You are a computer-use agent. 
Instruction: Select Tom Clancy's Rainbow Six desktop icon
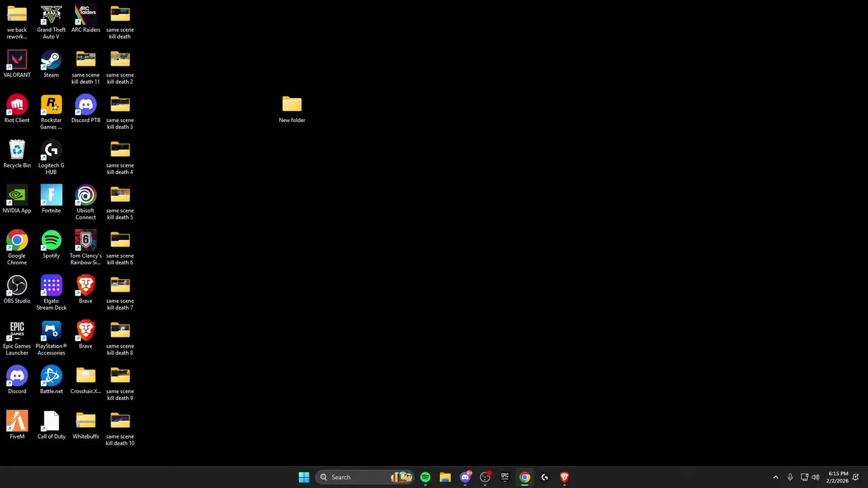(x=85, y=248)
